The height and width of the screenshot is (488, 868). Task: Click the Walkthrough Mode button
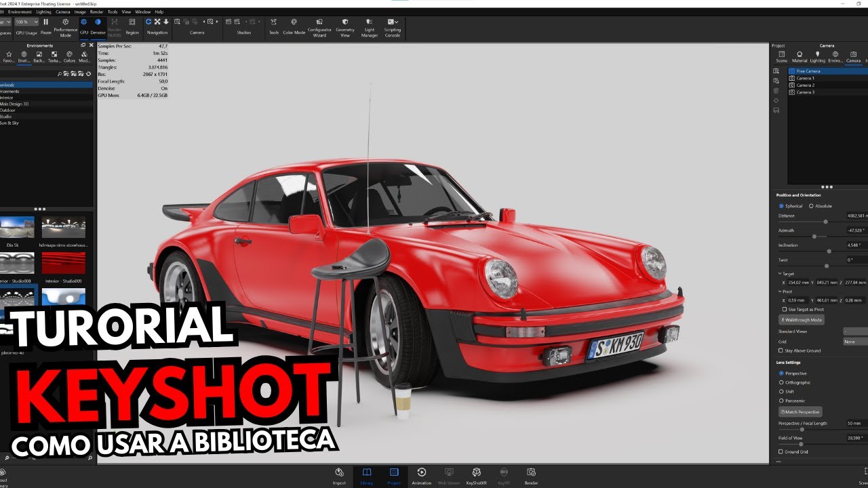tap(802, 320)
